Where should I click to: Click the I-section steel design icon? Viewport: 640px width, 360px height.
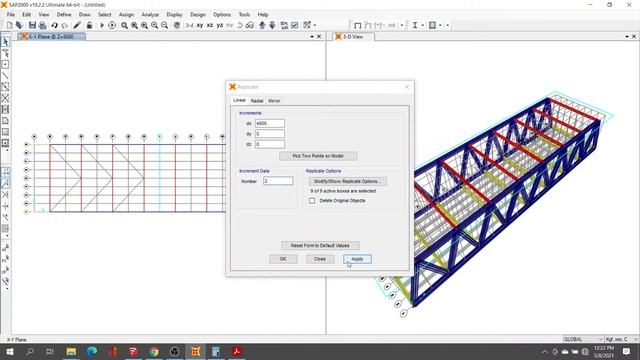point(415,25)
